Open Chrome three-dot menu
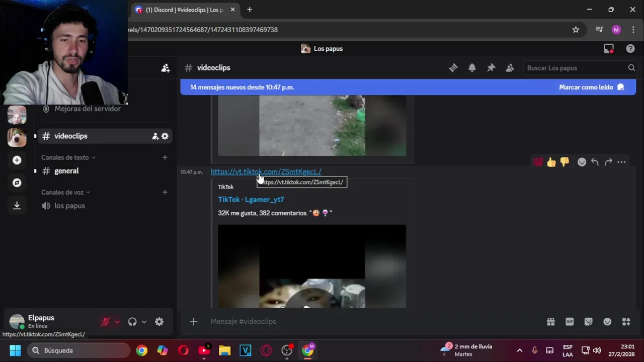 click(633, 30)
